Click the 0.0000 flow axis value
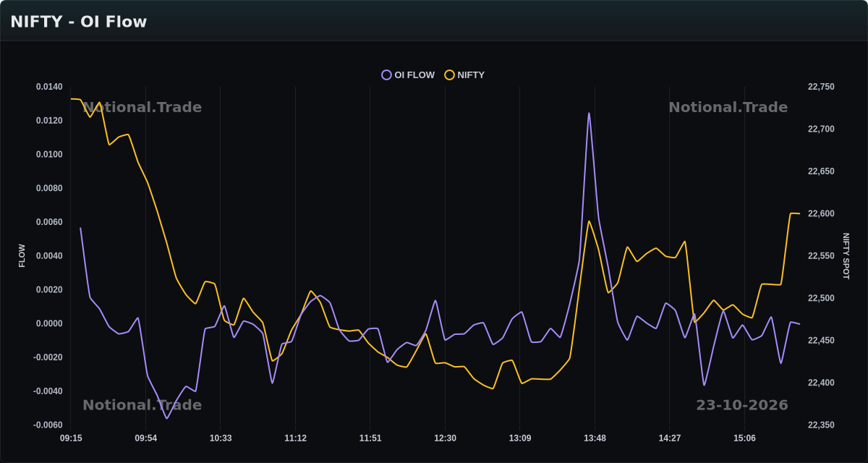 (x=49, y=323)
